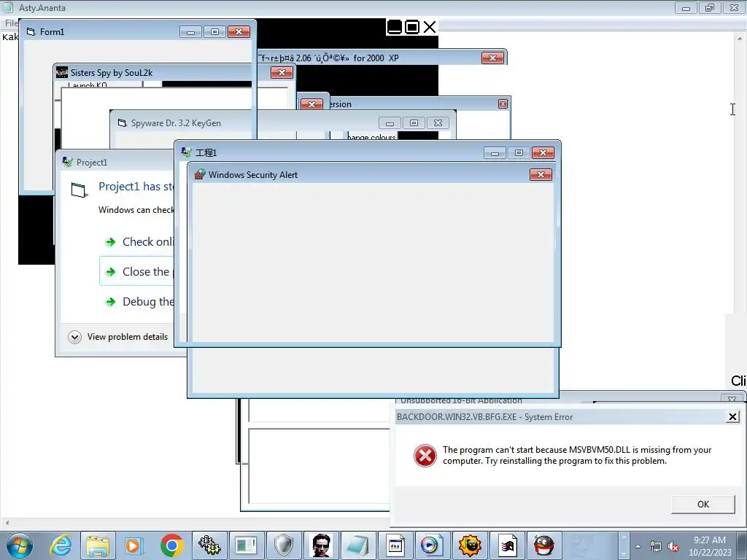Close the Form1 window
747x560 pixels.
[239, 32]
